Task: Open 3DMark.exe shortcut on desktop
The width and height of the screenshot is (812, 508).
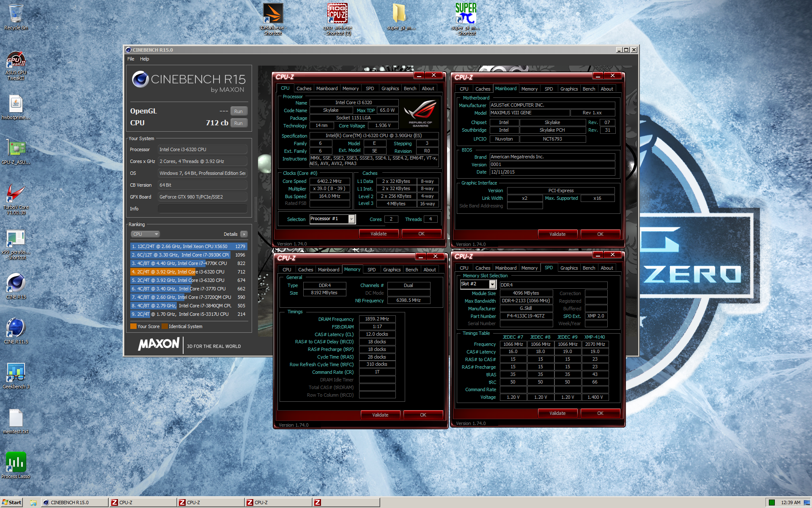Action: [273, 19]
